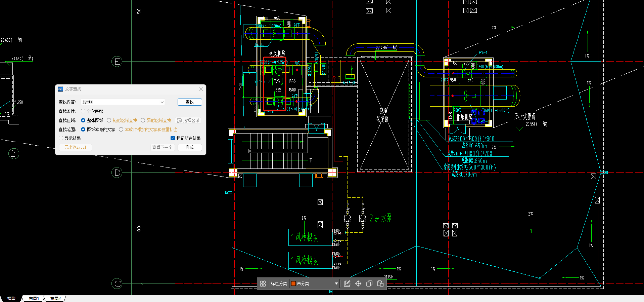Click the 标注分类 toolbar label

coord(279,284)
